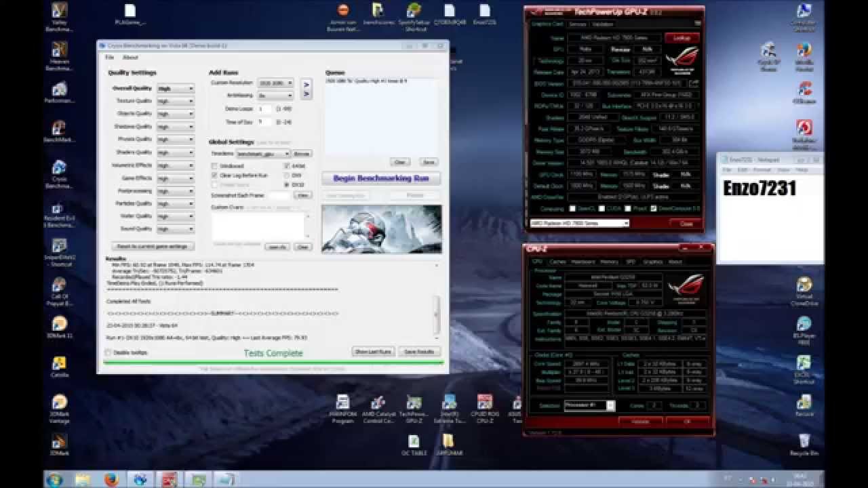Screen dimensions: 868x488
Task: Toggle CUDA checkbox in GPU-Z
Action: coord(601,208)
